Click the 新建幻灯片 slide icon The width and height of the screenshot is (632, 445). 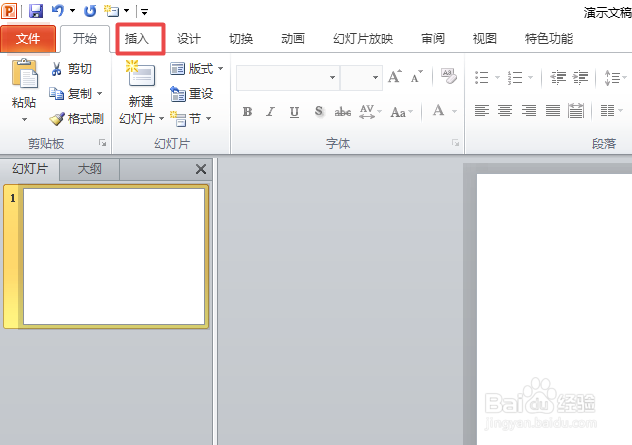coord(140,74)
